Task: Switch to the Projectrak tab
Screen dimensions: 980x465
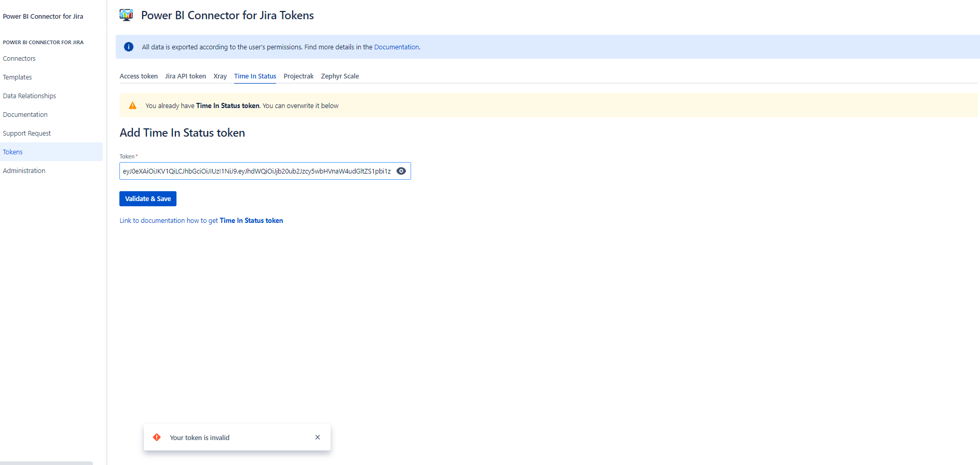Action: point(298,76)
